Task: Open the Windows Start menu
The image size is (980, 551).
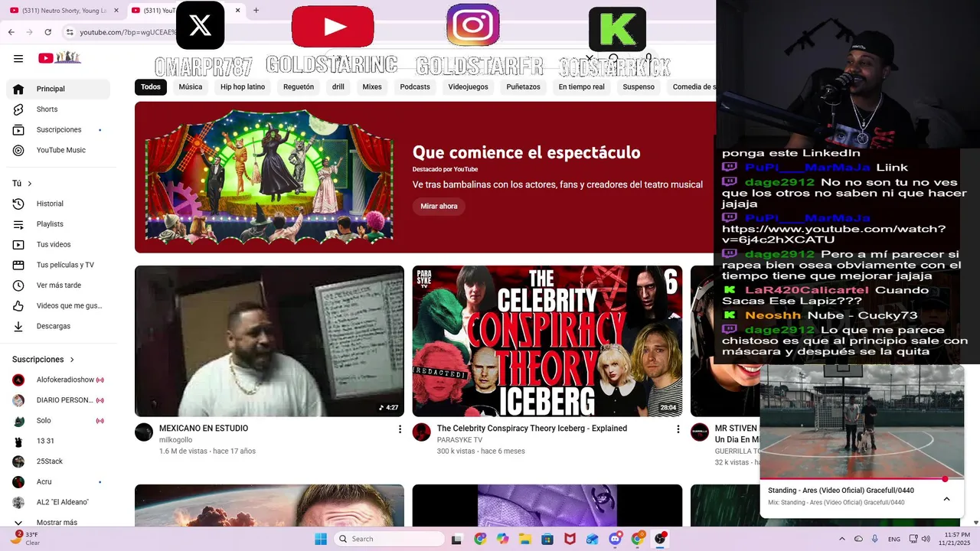Action: [x=321, y=539]
